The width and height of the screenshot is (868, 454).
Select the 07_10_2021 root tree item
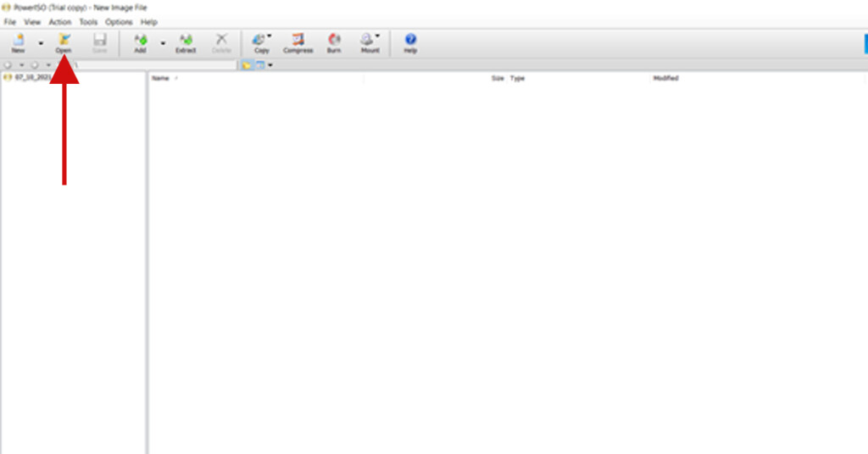[x=31, y=77]
